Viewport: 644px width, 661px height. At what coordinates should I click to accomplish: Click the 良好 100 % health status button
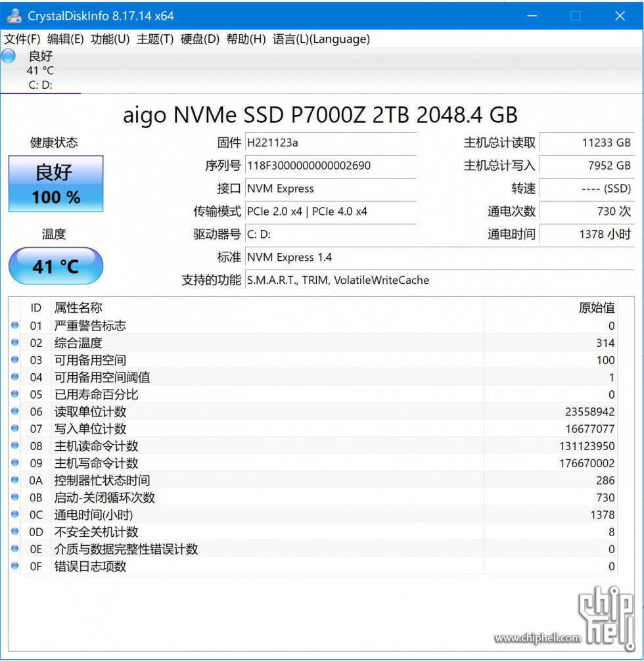click(56, 184)
